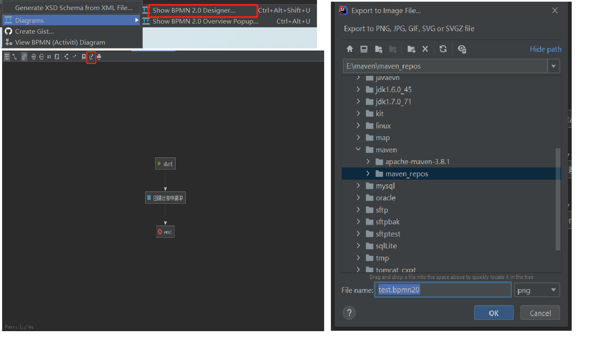Open path history dropdown arrow

click(x=554, y=66)
